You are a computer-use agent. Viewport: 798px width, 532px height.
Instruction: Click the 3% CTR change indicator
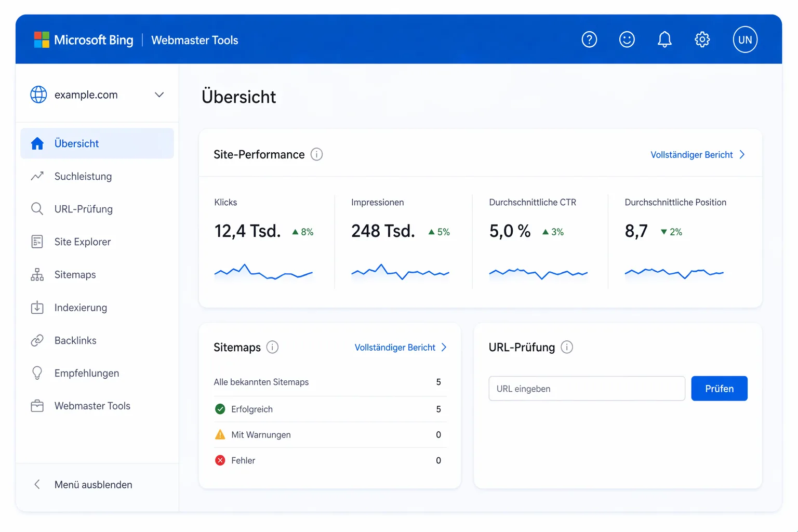[553, 232]
